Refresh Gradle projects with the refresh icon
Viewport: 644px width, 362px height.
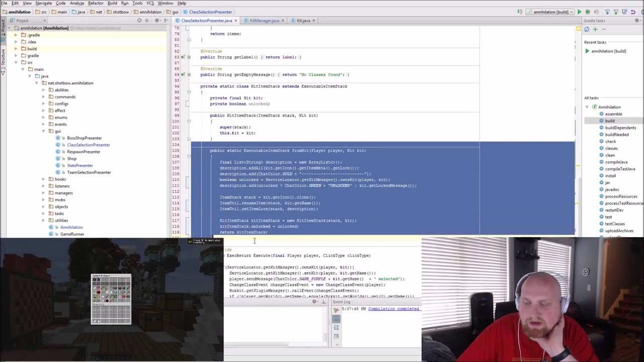point(587,29)
